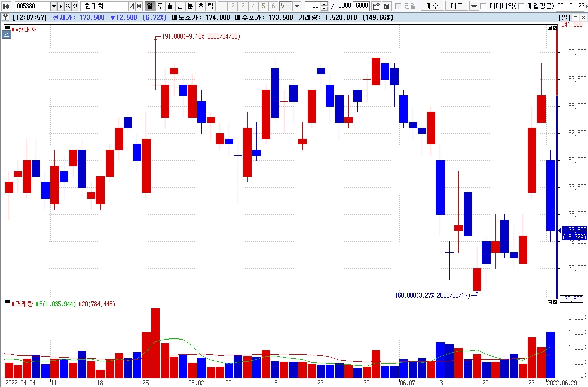The height and width of the screenshot is (387, 588).
Task: Click the 관 watchlist icon
Action: coord(74,6)
